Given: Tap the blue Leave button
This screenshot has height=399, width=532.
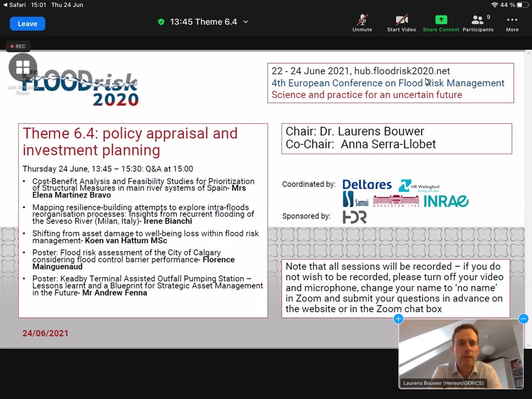Looking at the screenshot, I should 27,24.
